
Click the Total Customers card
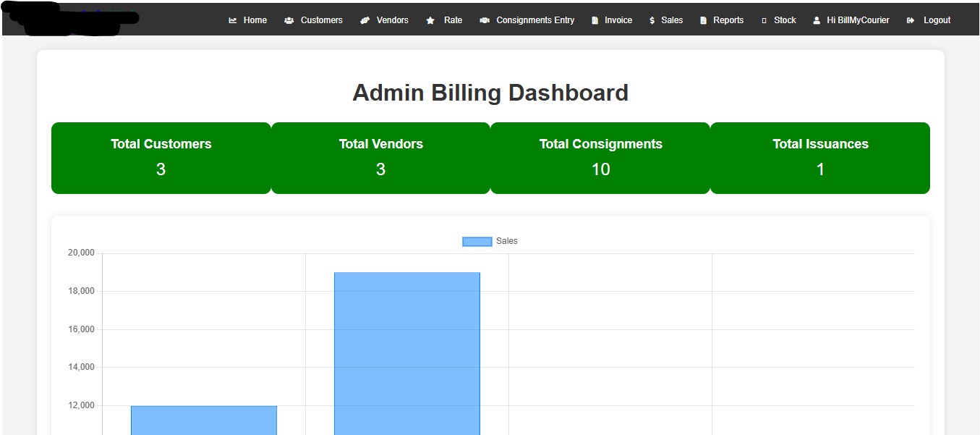coord(161,158)
